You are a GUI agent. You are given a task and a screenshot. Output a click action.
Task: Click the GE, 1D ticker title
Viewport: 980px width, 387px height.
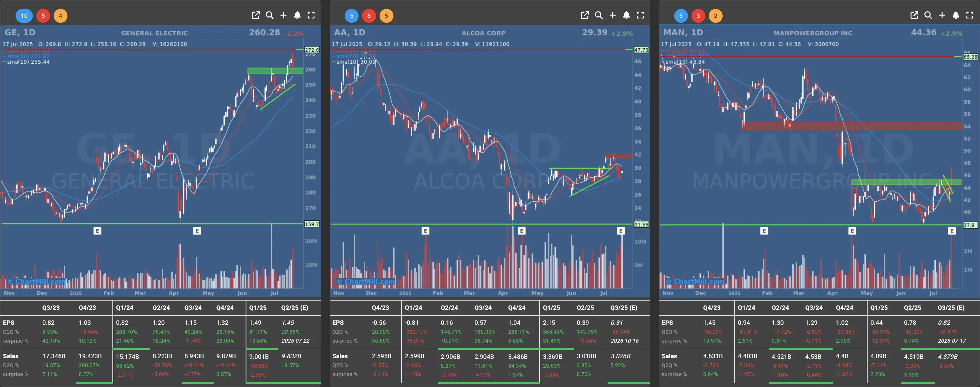coord(20,32)
